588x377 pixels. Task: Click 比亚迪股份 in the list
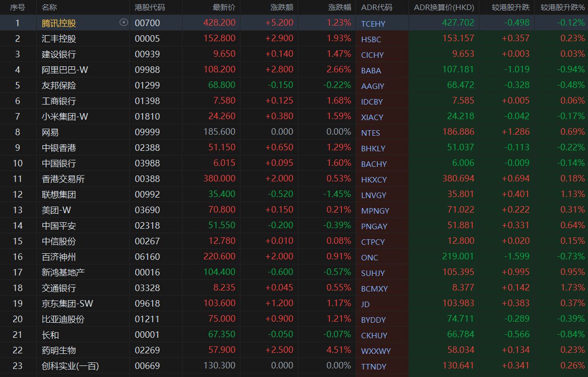point(63,319)
